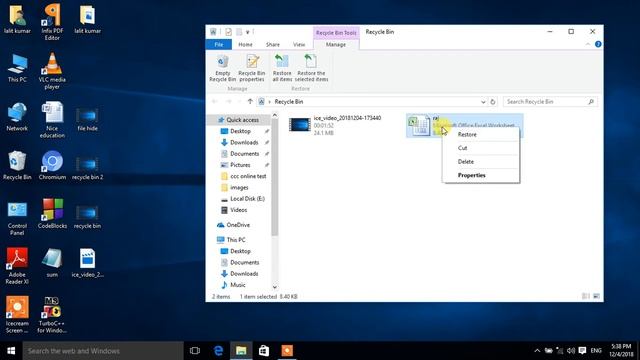Open Store from the taskbar
The height and width of the screenshot is (360, 640).
tap(264, 351)
